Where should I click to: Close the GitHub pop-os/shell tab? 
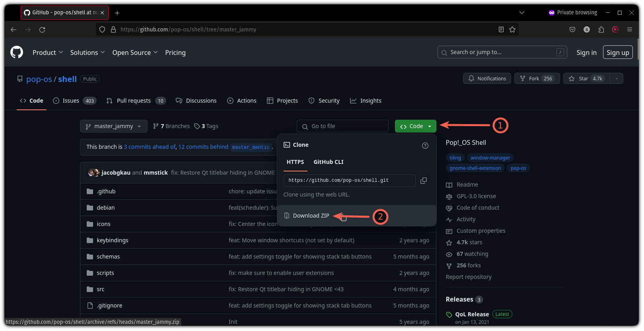pos(102,13)
